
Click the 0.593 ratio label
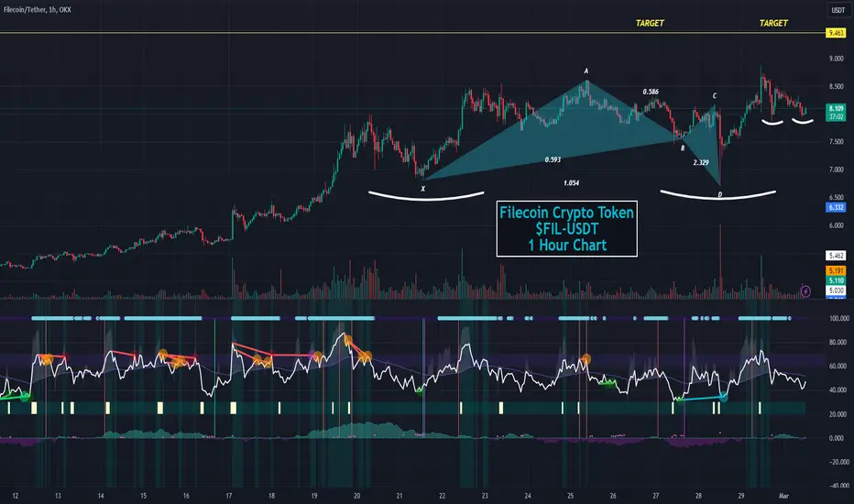click(553, 159)
